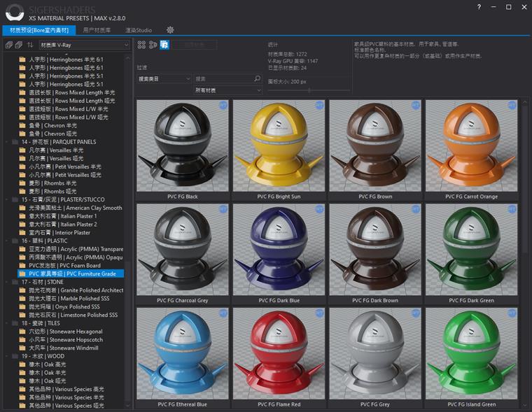Click the blue badge on PVC FG Dark Blue
532x412 pixels.
(x=320, y=209)
